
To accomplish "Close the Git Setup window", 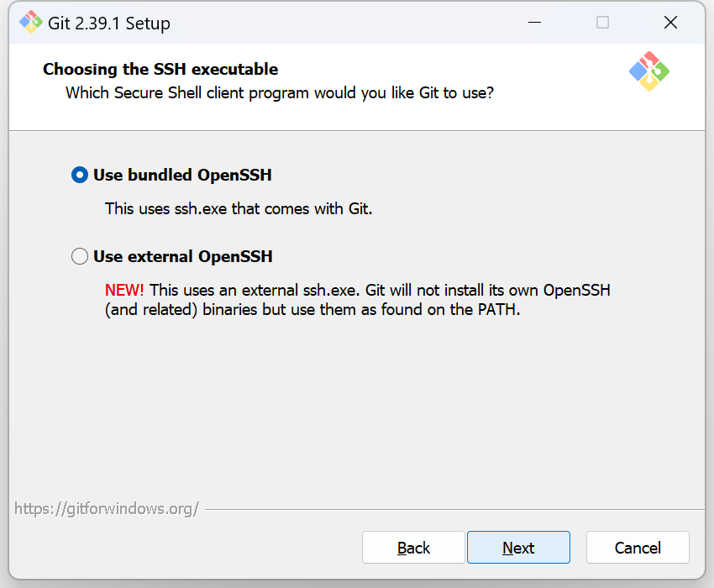I will click(670, 23).
